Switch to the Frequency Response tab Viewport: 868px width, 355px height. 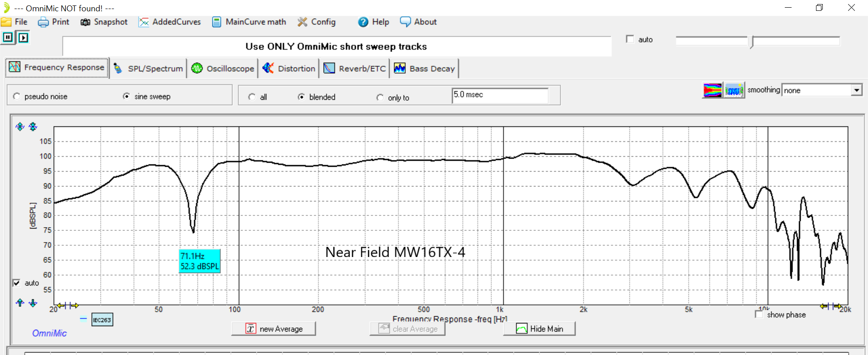click(x=57, y=68)
